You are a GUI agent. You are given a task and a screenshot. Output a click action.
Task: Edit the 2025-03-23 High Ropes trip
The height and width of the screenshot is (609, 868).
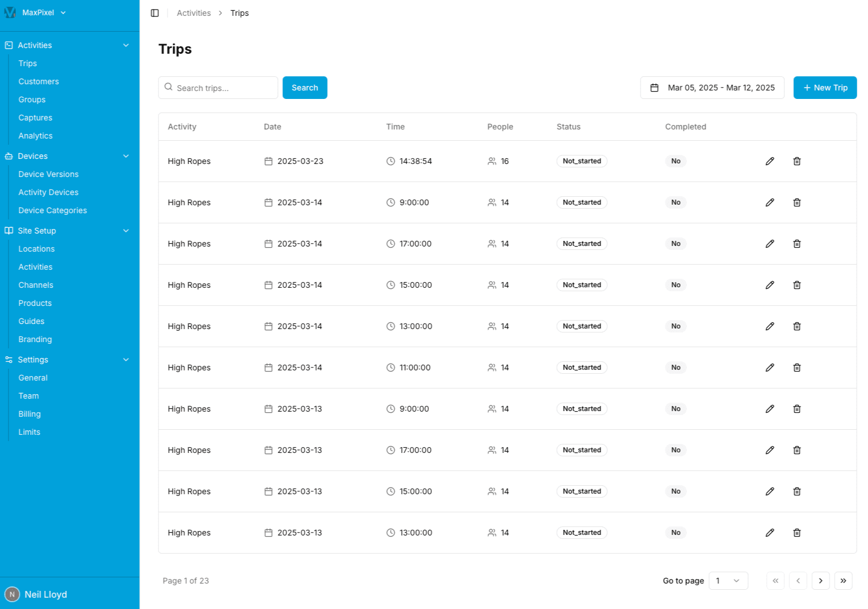point(770,161)
